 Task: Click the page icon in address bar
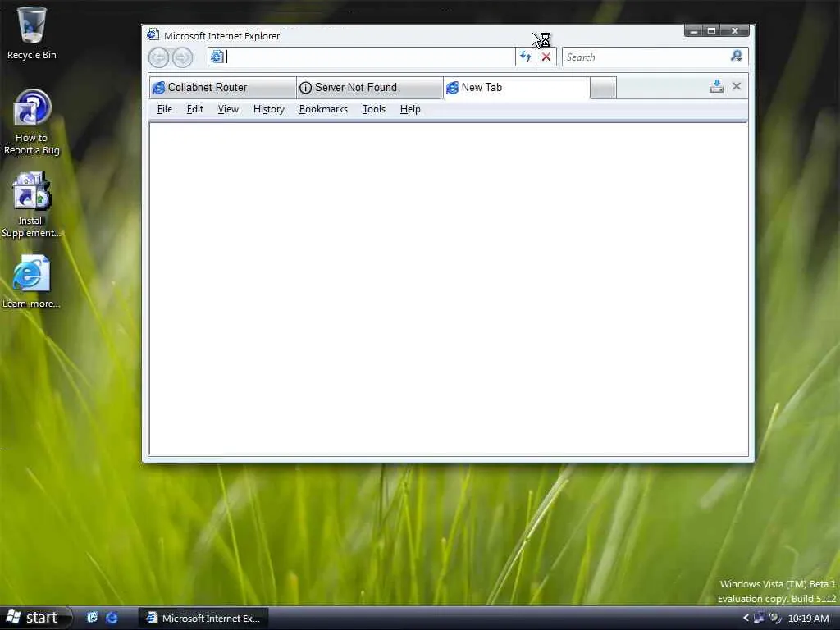[217, 57]
